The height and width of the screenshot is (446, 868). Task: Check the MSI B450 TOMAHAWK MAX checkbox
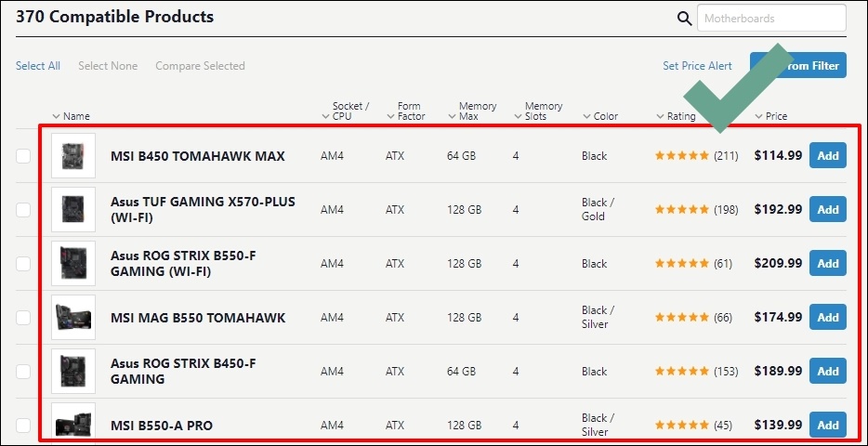pyautogui.click(x=23, y=156)
